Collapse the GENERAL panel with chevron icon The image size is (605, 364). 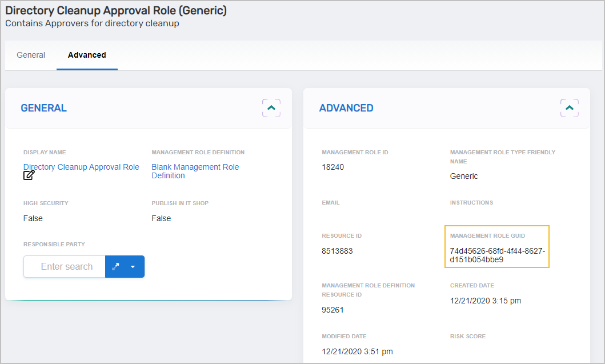click(x=271, y=108)
